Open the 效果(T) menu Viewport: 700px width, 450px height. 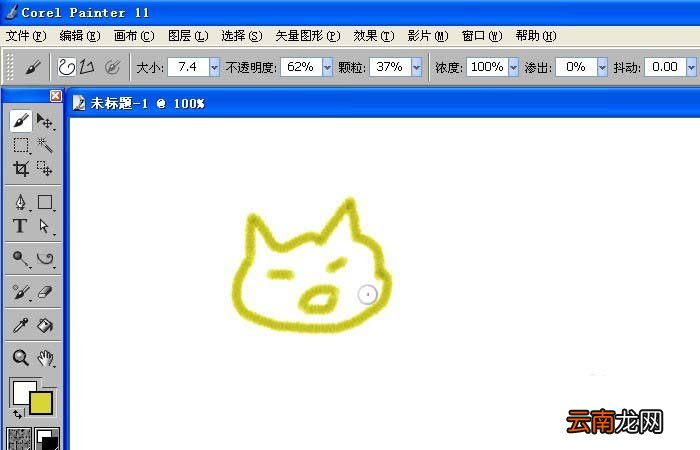pos(374,36)
